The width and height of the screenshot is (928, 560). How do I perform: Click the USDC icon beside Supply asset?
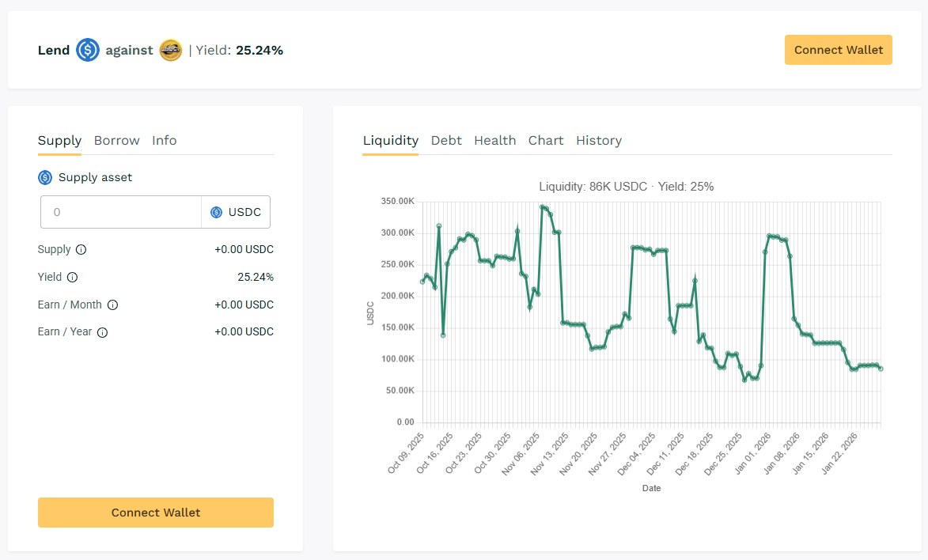(45, 178)
